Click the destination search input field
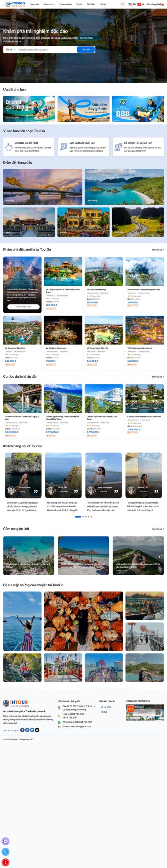Image resolution: width=167 pixels, height=868 pixels. [46, 50]
